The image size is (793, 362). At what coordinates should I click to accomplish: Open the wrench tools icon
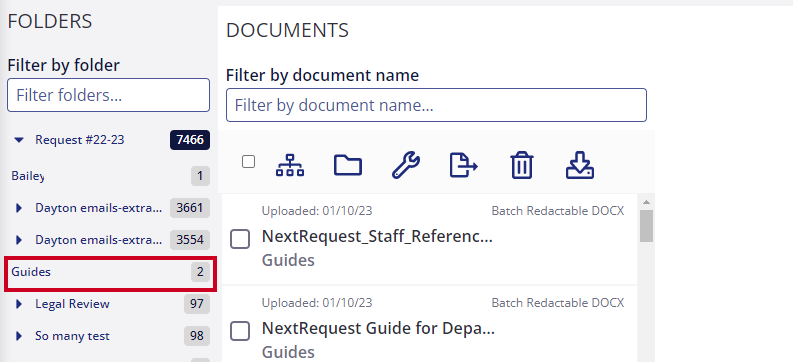pyautogui.click(x=406, y=166)
